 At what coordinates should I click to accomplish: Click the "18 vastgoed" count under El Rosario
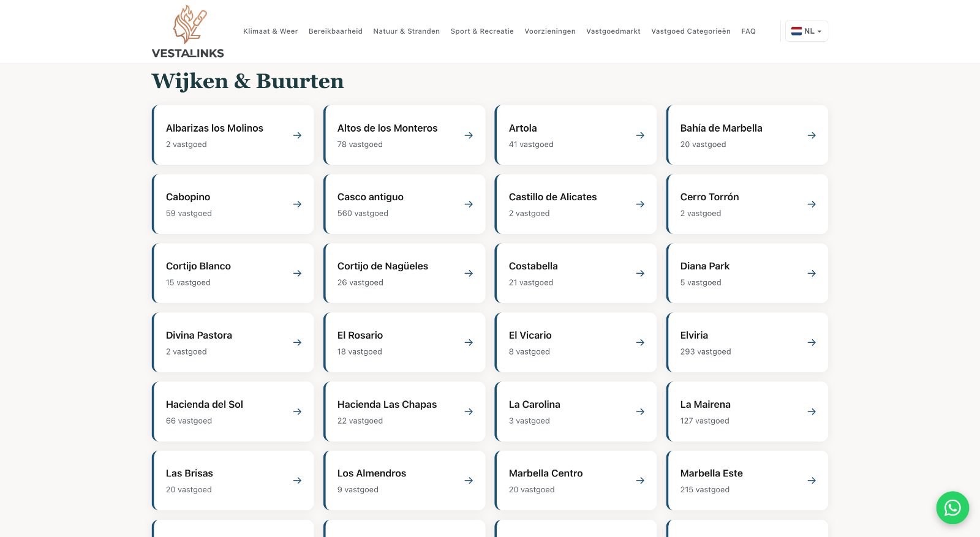tap(360, 351)
